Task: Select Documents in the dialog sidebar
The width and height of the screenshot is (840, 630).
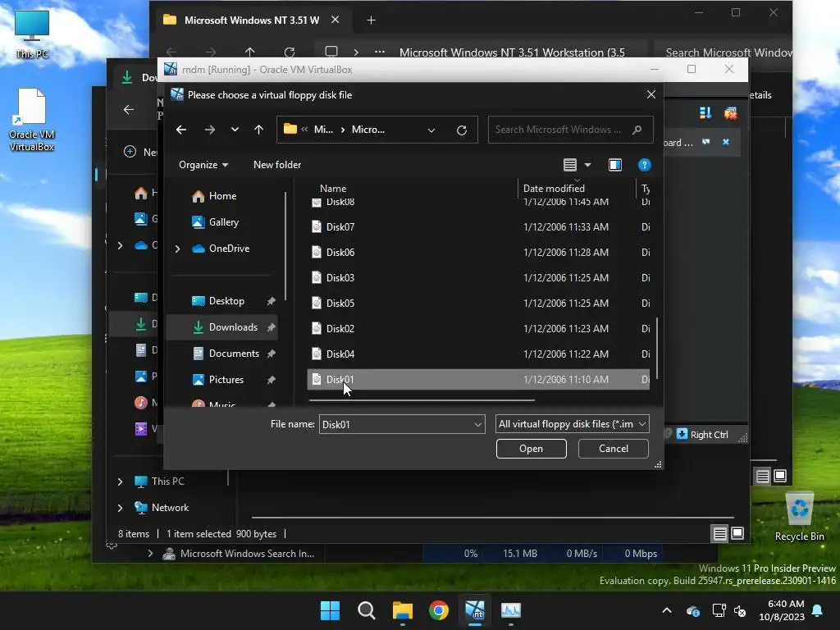Action: [234, 354]
